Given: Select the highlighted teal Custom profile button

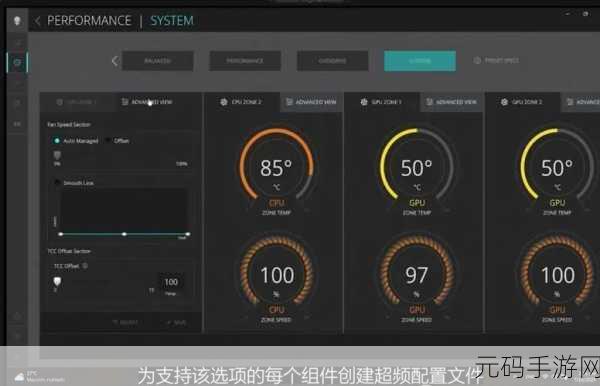Looking at the screenshot, I should pyautogui.click(x=420, y=61).
